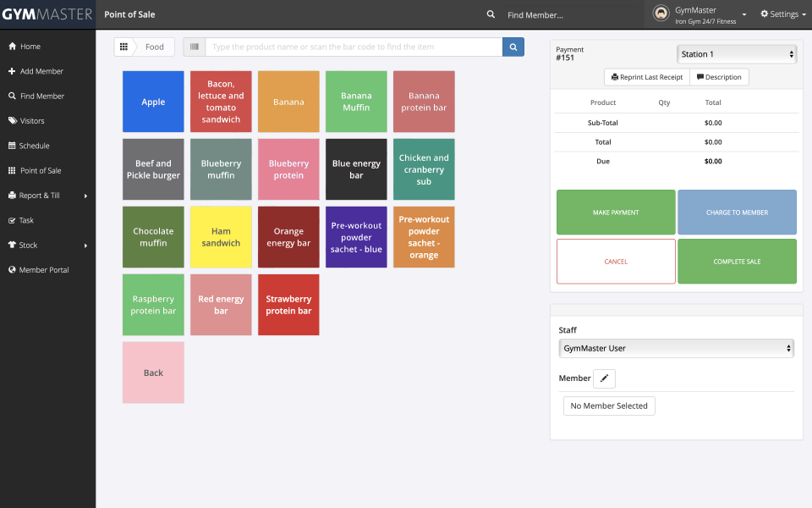Screen dimensions: 812x508
Task: Click the pencil icon to edit Member
Action: [604, 378]
